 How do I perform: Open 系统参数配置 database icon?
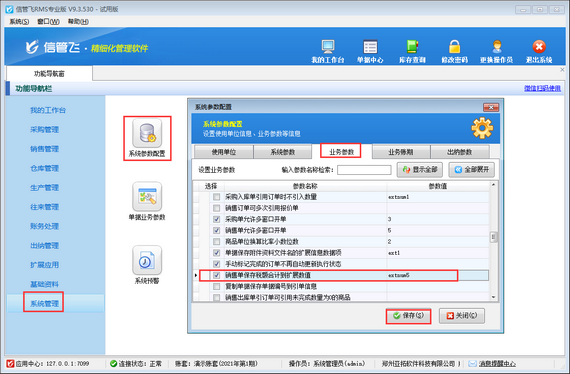[x=147, y=133]
